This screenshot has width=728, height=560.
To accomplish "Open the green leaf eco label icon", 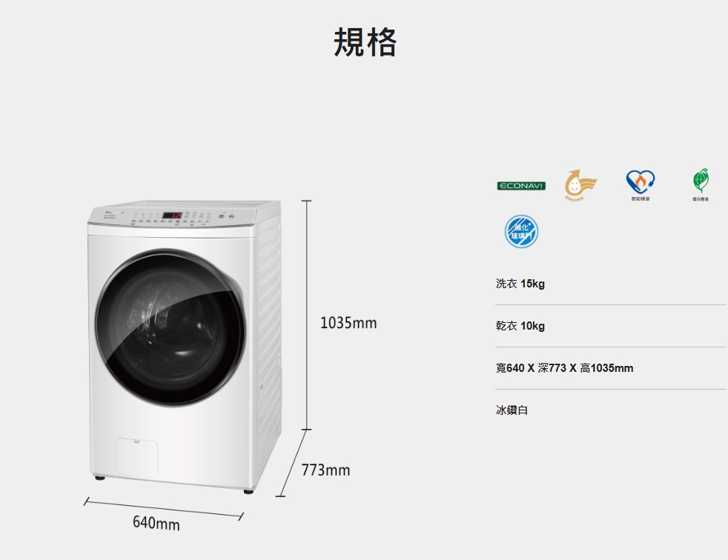I will click(701, 184).
